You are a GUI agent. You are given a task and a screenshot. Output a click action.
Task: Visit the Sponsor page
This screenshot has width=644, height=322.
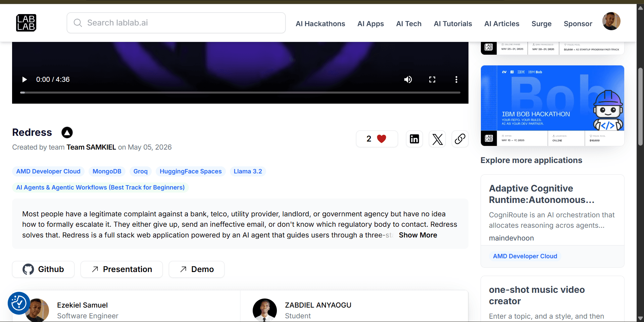(578, 24)
